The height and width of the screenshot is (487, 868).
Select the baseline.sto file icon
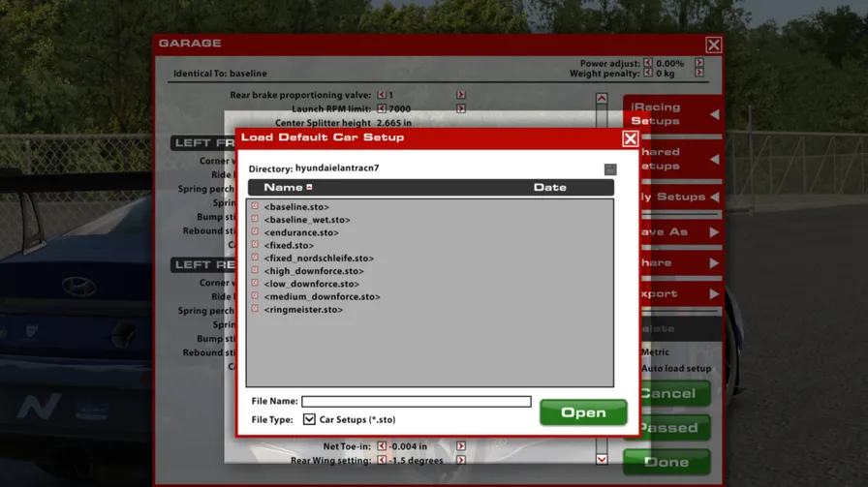255,206
